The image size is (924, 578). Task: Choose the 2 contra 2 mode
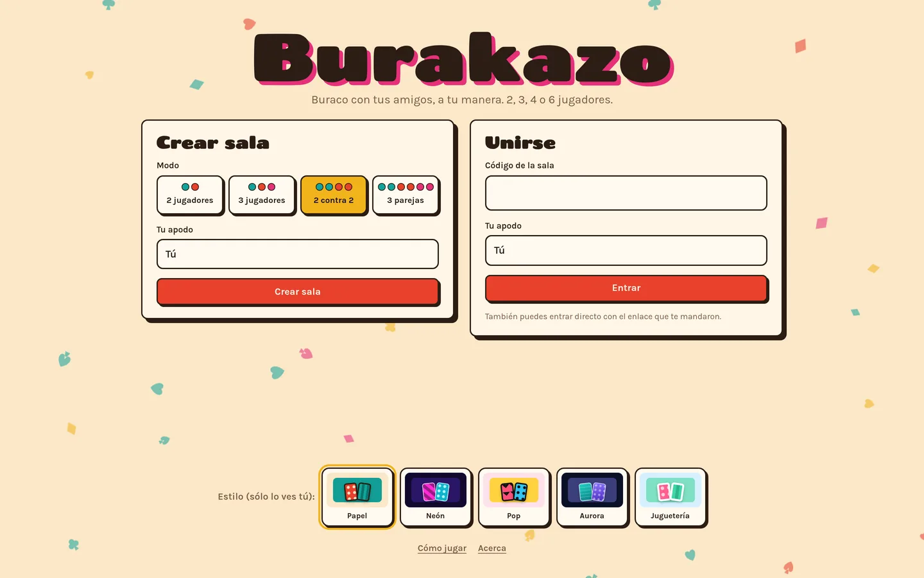(x=334, y=195)
